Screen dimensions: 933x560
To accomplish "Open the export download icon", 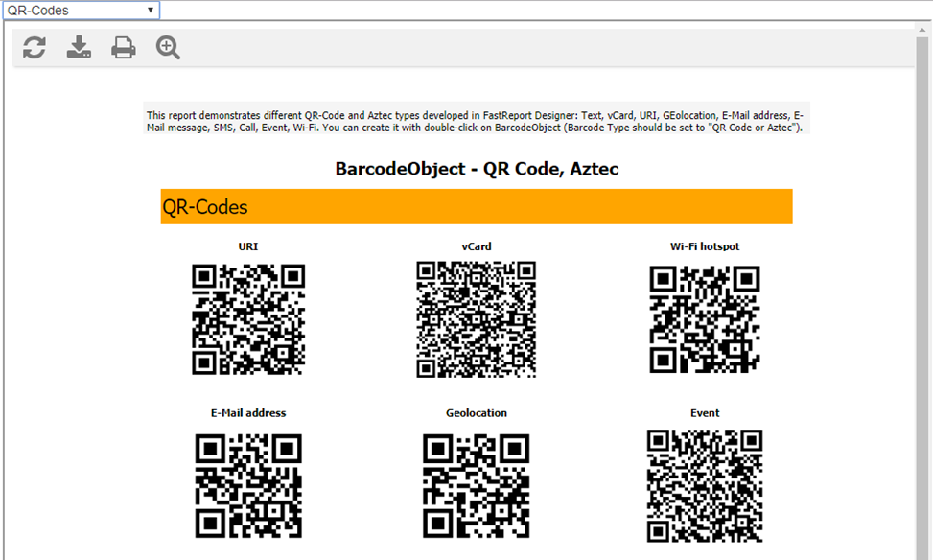I will click(79, 47).
